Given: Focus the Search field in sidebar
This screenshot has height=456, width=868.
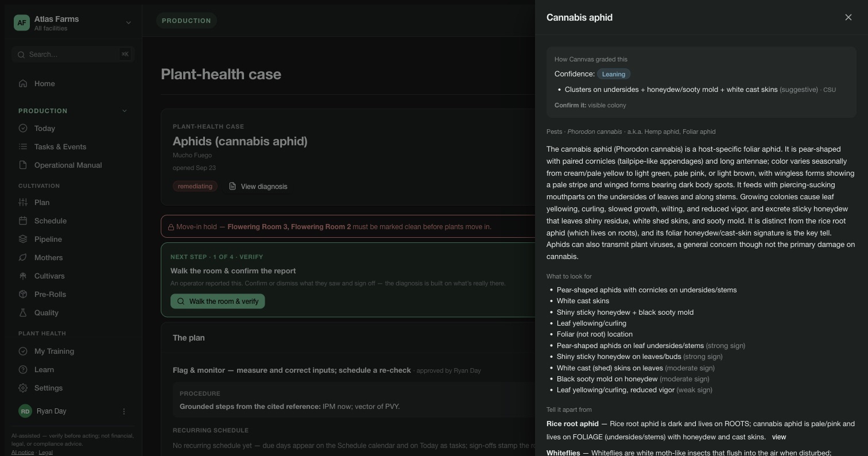Looking at the screenshot, I should [73, 55].
